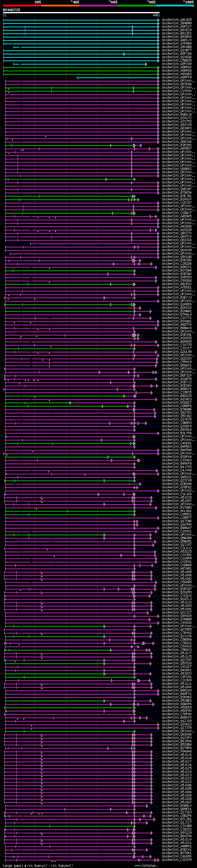
Task: Select the UniRef100_A9VBG7 label
Action: [x=177, y=149]
